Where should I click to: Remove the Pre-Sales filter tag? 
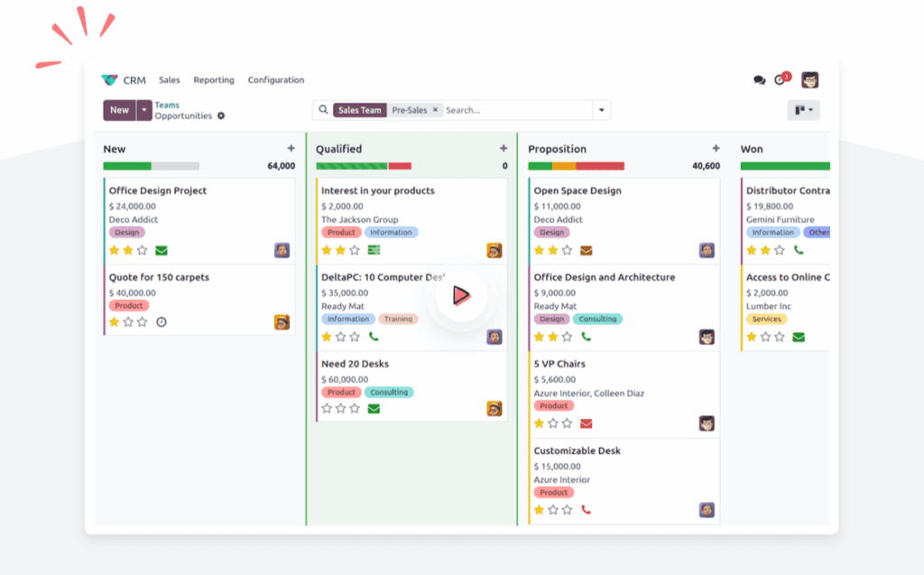[435, 109]
